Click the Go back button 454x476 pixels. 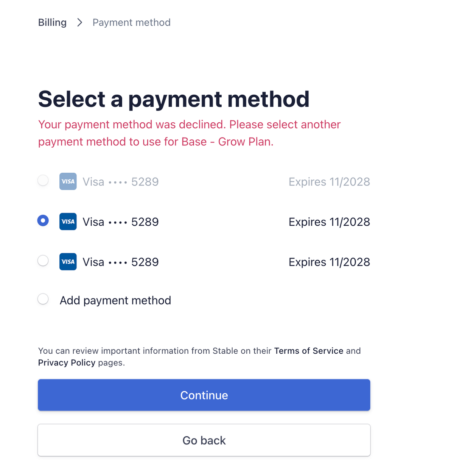204,440
